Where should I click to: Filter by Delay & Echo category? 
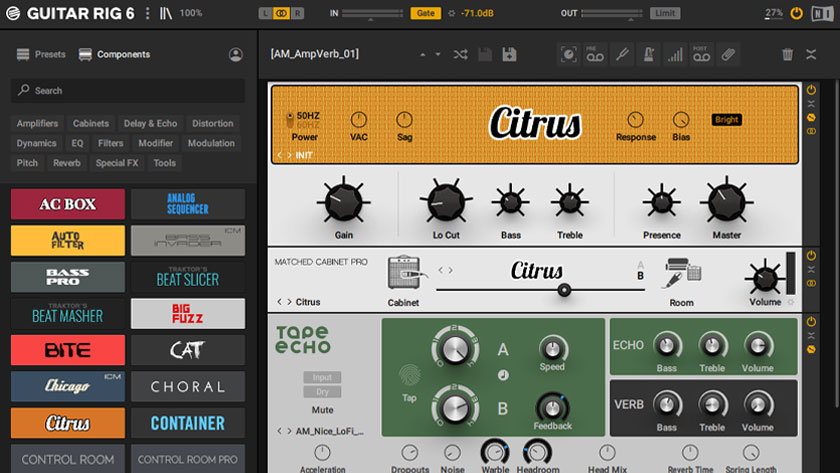[150, 124]
